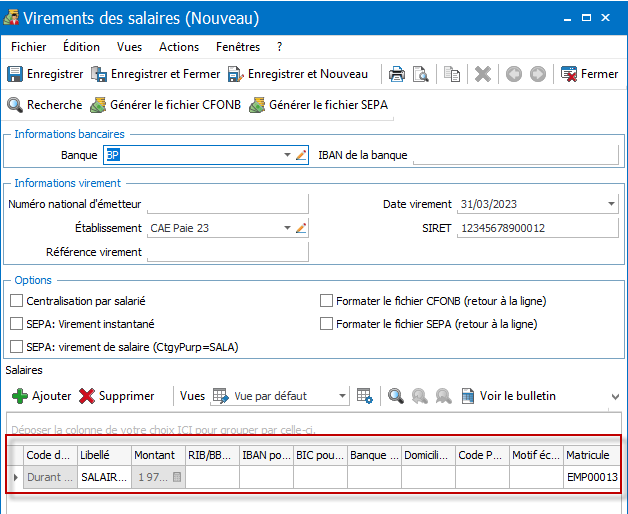This screenshot has width=628, height=514.
Task: Click the Recherche magnifier button
Action: [45, 105]
